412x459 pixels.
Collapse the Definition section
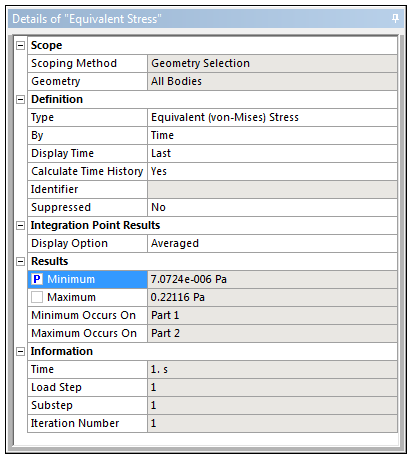[x=21, y=99]
